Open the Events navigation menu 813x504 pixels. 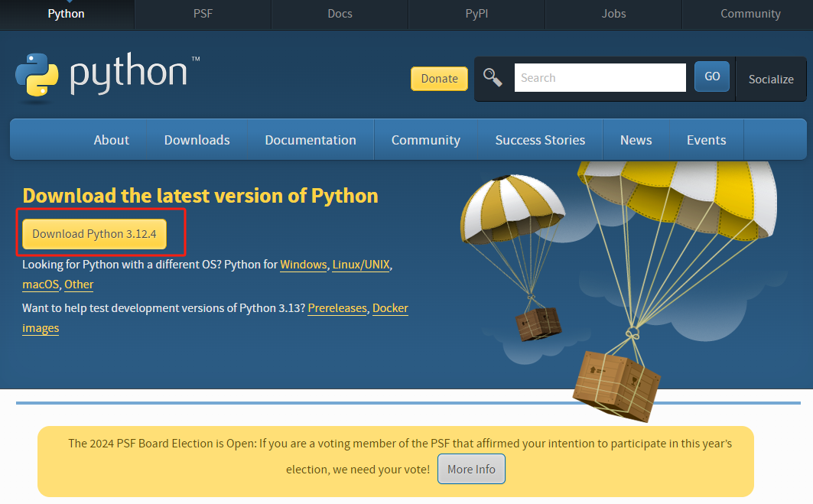[x=706, y=140]
